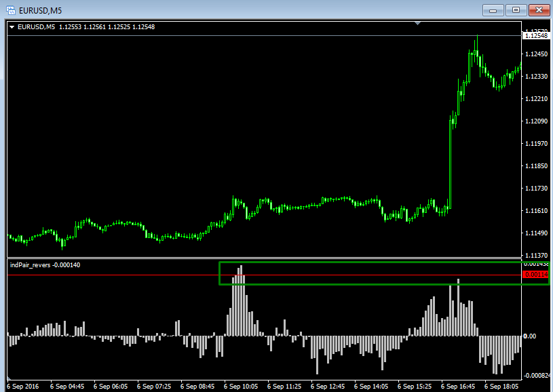Click the 1.12450 price scale label
Viewport: 553px width, 392px height.
[x=537, y=54]
